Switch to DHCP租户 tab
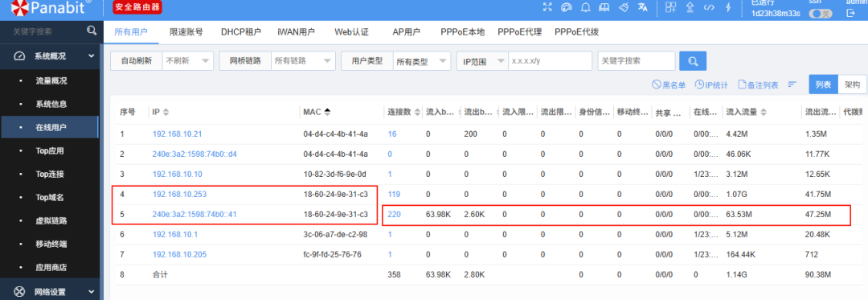The image size is (868, 300). (241, 32)
